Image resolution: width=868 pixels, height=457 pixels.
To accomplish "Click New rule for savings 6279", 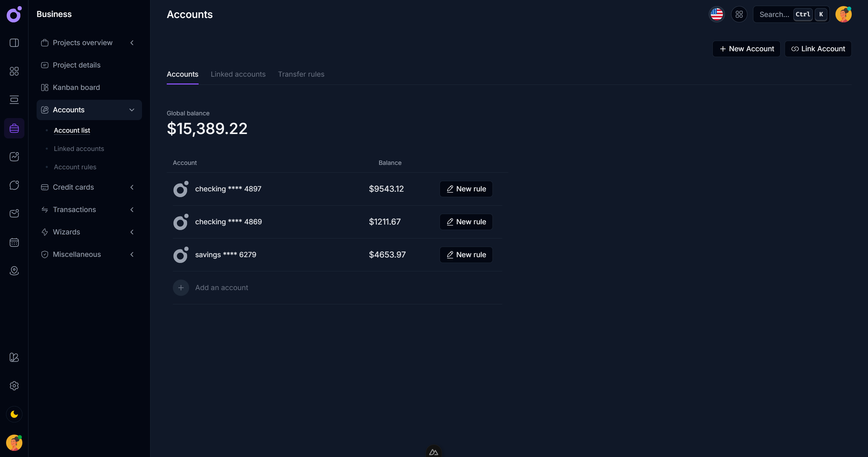I will coord(466,255).
